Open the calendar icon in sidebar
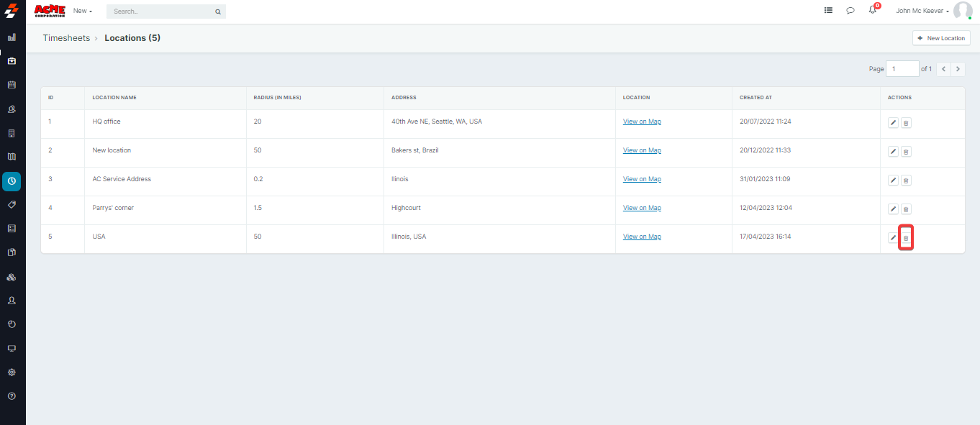This screenshot has height=425, width=980. [x=12, y=85]
